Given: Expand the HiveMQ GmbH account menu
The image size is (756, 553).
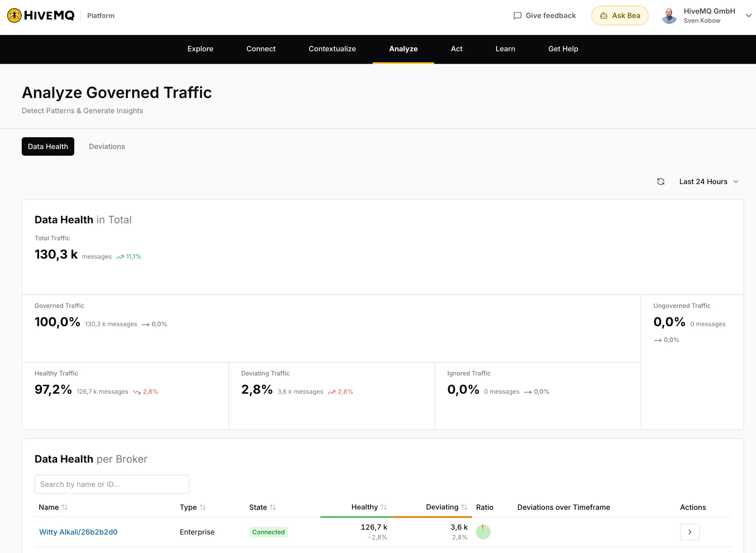Looking at the screenshot, I should pos(748,15).
